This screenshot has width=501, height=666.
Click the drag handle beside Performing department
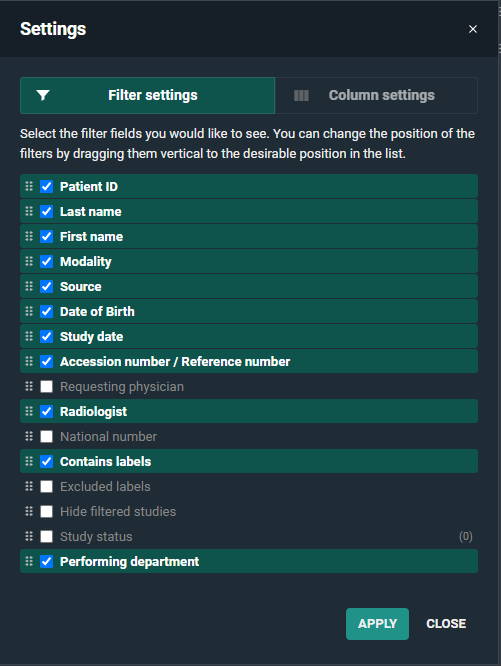[29, 561]
